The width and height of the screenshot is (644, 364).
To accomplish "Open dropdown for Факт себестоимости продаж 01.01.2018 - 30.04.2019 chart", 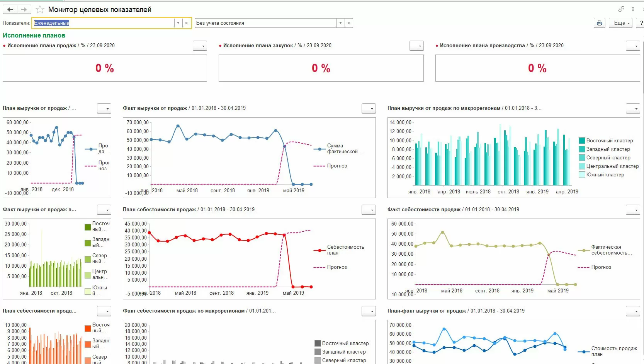I will coord(633,210).
